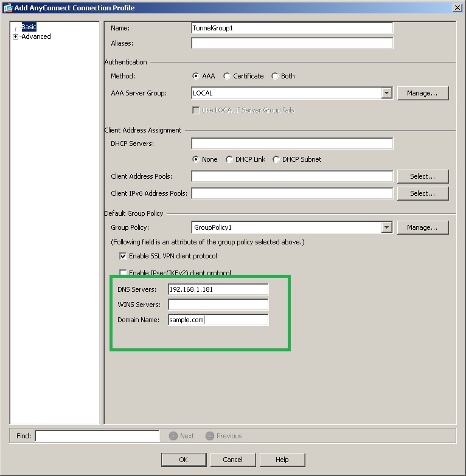Viewport: 466px width, 476px height.
Task: Check Enable IPsec(IKEv2) client protocol
Action: (123, 272)
